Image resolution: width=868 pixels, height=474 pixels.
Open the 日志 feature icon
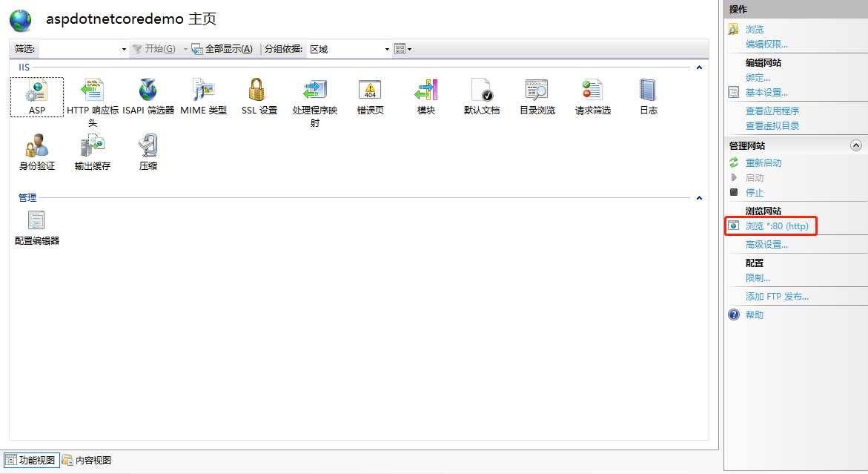(648, 91)
